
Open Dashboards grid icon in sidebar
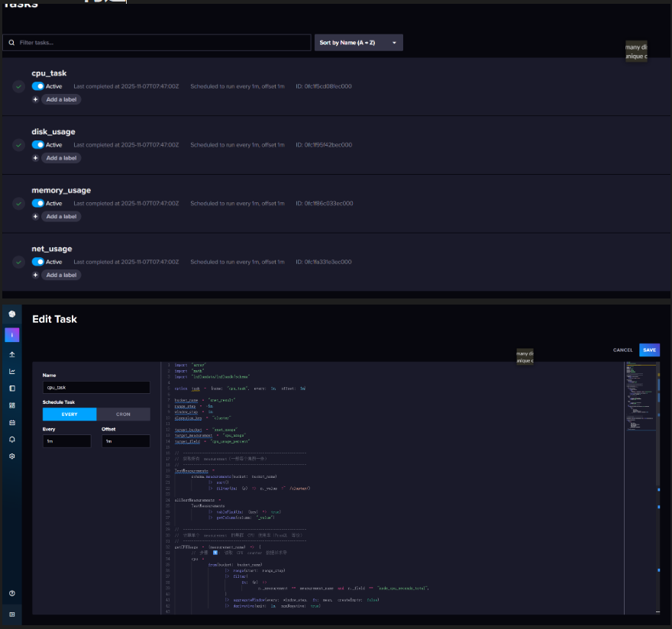tap(12, 405)
